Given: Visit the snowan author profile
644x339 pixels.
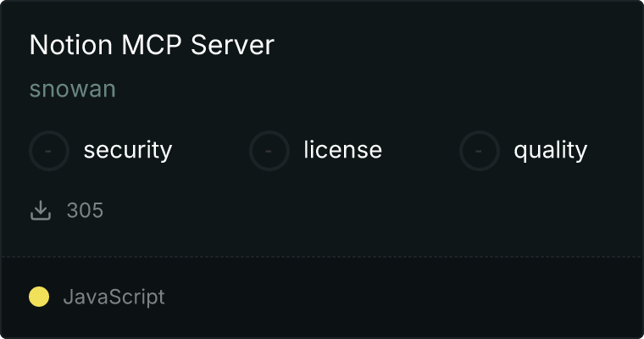Looking at the screenshot, I should tap(73, 89).
